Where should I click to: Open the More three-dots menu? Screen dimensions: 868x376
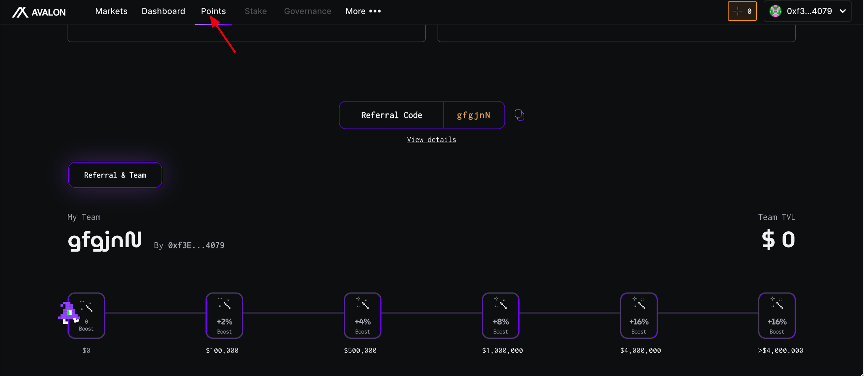tap(363, 11)
